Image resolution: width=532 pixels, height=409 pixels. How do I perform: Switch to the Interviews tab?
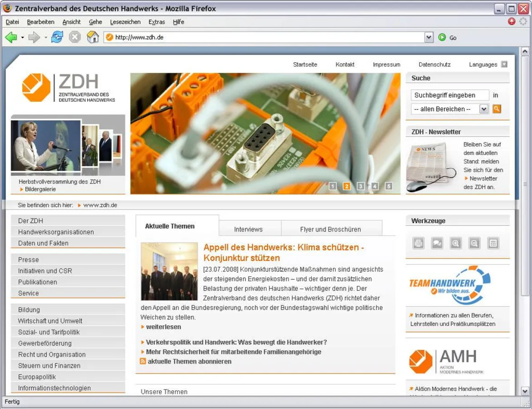pos(248,229)
